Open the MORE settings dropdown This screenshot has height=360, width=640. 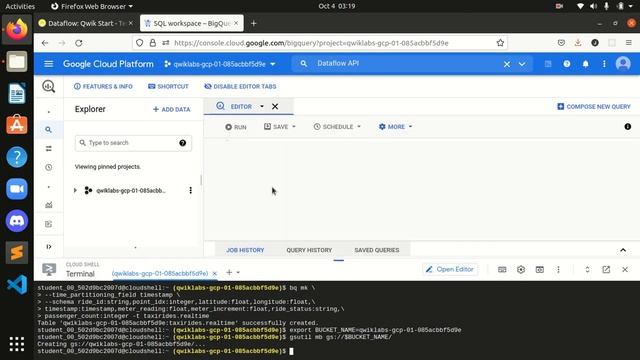[396, 127]
